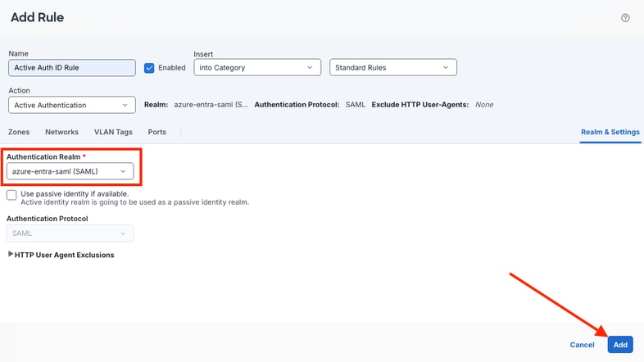Select the Realm & Settings tab
Image resolution: width=644 pixels, height=362 pixels.
(x=610, y=132)
